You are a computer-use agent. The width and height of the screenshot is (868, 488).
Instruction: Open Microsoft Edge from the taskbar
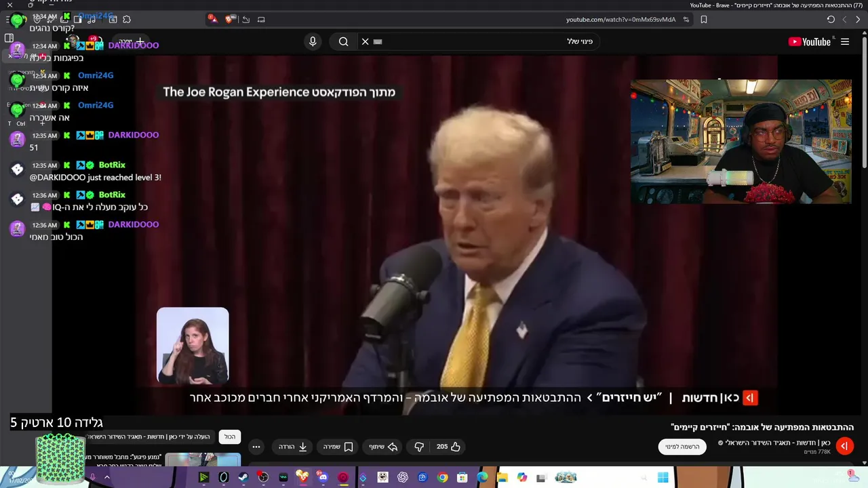(x=482, y=478)
